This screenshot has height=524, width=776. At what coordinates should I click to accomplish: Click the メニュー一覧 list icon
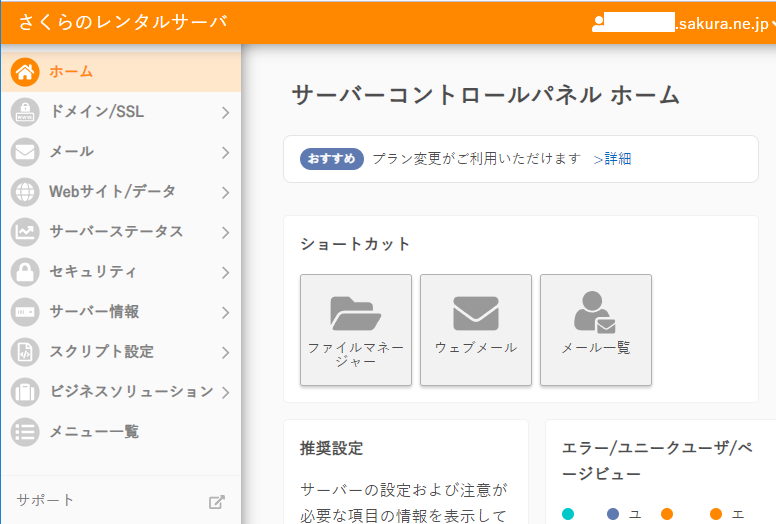coord(25,432)
